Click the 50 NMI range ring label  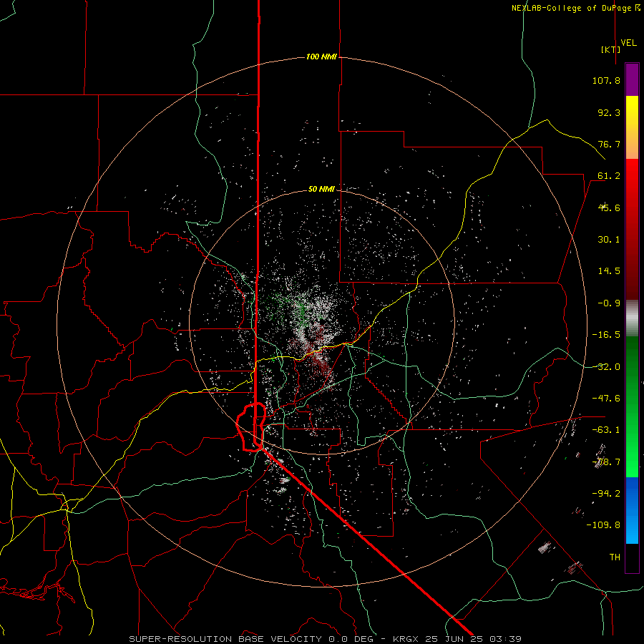321,189
